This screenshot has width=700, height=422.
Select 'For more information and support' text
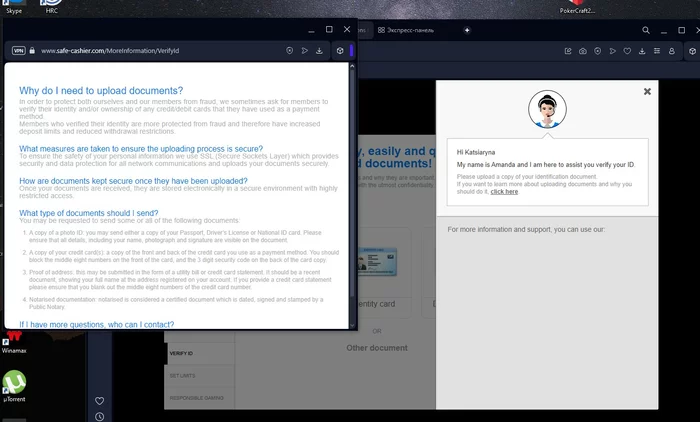[x=526, y=230]
